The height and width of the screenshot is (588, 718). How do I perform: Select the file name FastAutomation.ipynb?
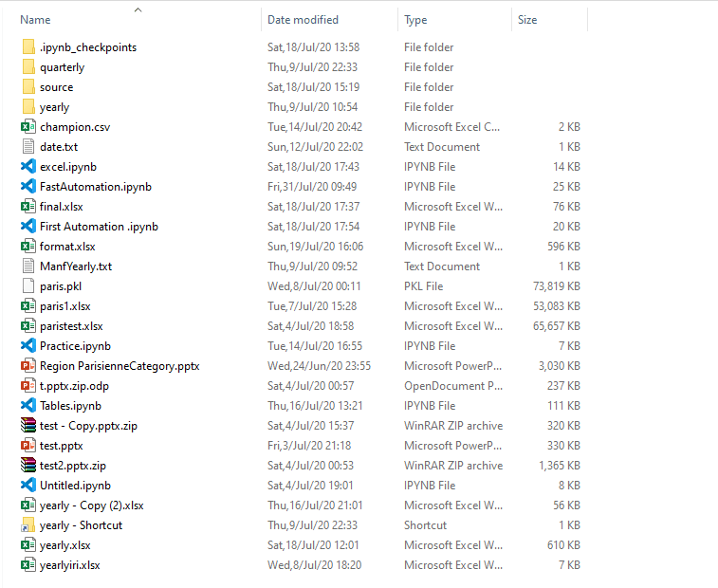96,187
